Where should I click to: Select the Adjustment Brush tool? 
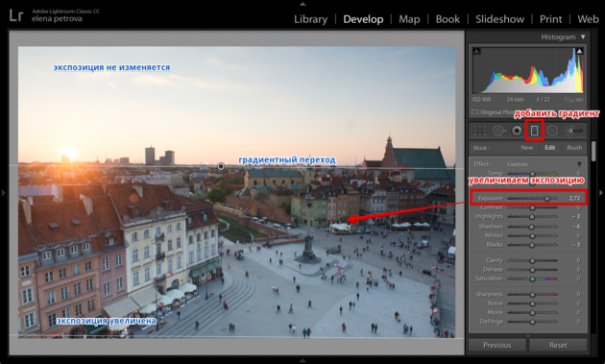[x=573, y=131]
